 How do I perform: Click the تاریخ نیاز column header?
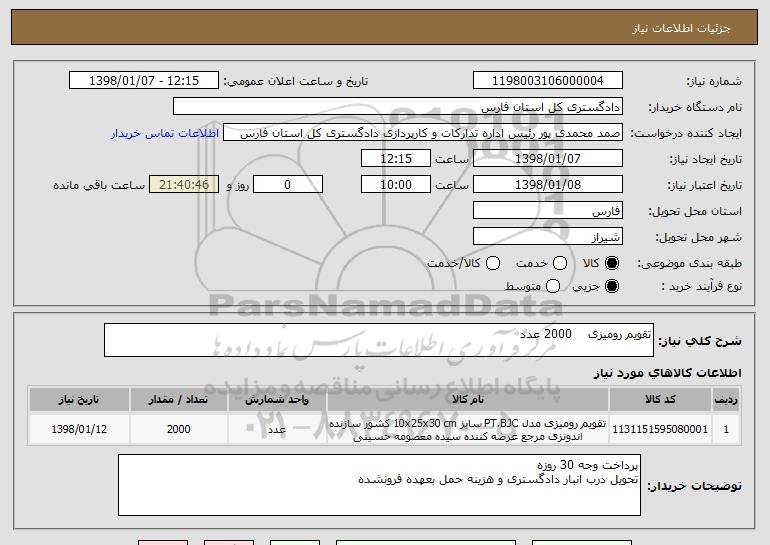tap(79, 400)
